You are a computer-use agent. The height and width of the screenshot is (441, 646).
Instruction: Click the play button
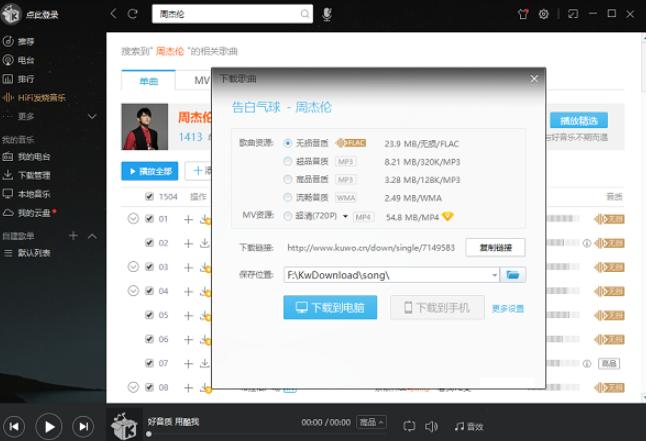pos(49,427)
